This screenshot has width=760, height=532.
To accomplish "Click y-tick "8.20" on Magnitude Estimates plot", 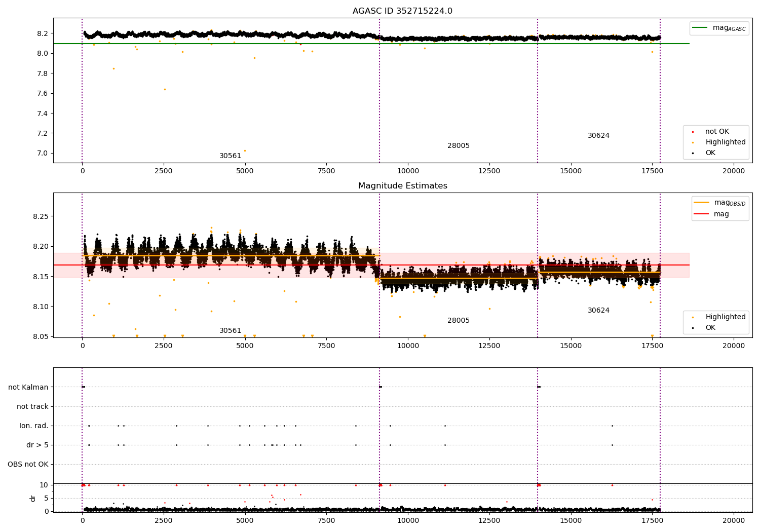I will 41,247.
